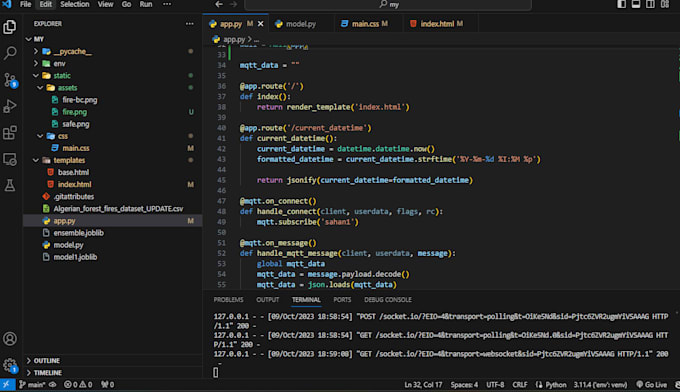Click the remote window indicator in status bar
The width and height of the screenshot is (680, 392).
pyautogui.click(x=7, y=385)
